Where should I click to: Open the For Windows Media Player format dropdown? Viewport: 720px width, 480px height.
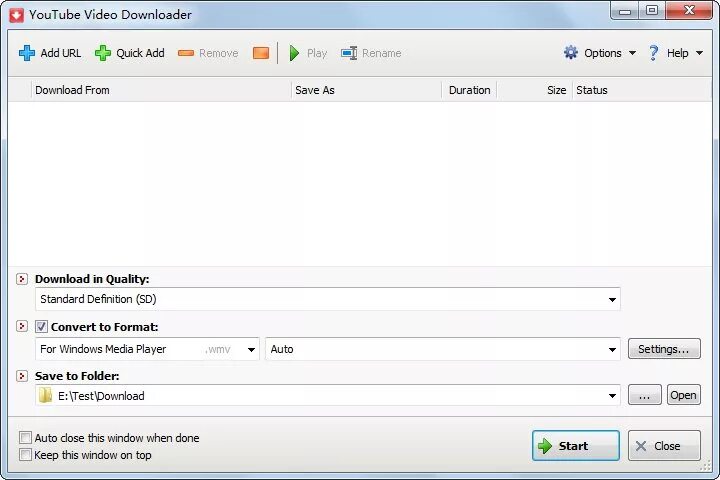[x=147, y=349]
